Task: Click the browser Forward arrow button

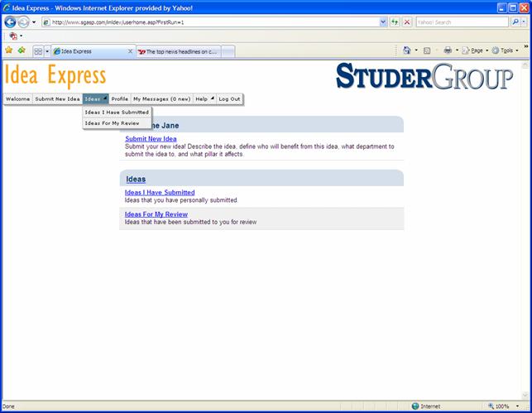Action: pos(23,22)
